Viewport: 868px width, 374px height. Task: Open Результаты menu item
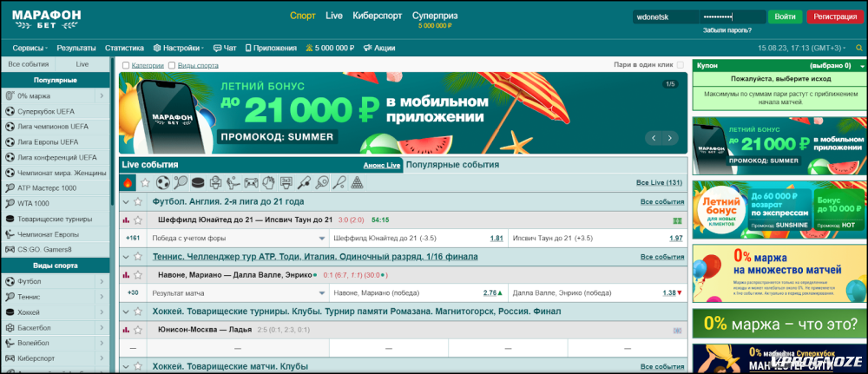pos(76,48)
